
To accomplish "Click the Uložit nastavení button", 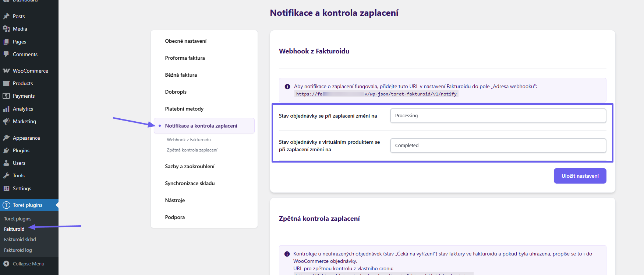I will point(580,176).
